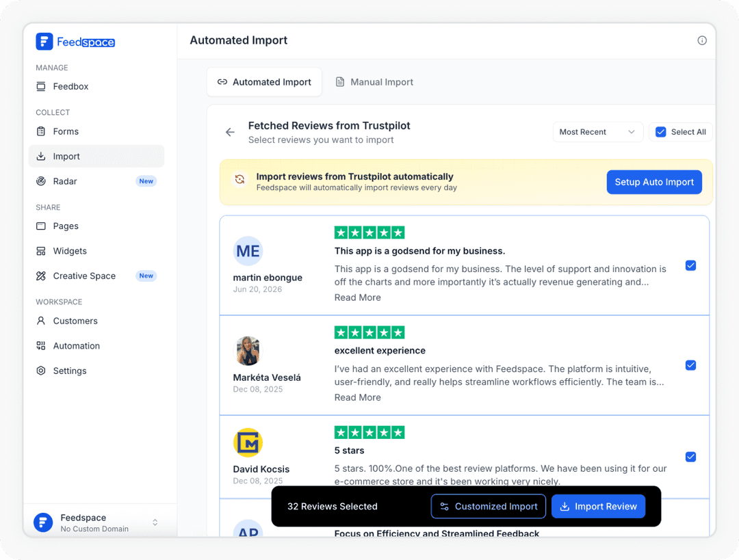Uncheck David Kocsis's review checkbox
Screen dimensions: 739x560
pyautogui.click(x=690, y=457)
